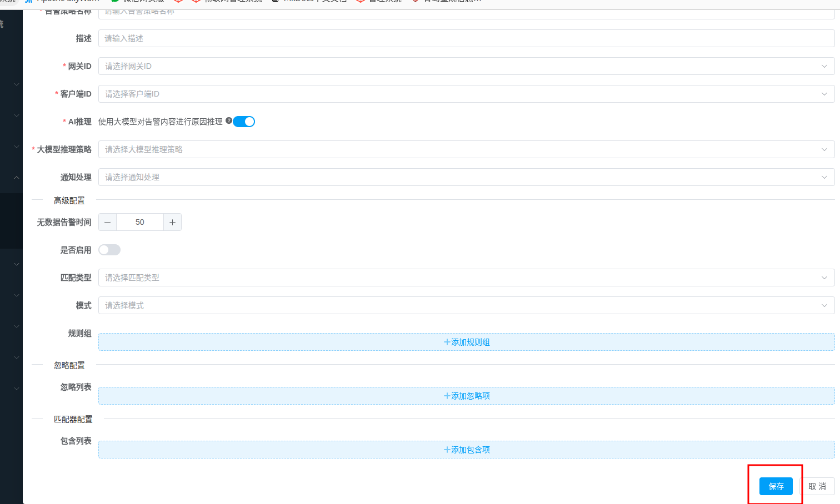This screenshot has width=840, height=504.
Task: Click the plus icon to increase 无数据告警时间
Action: point(172,222)
